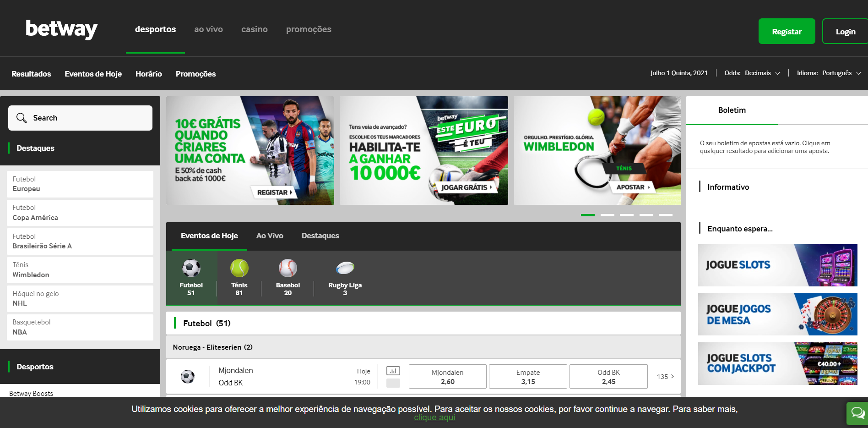Click the search magnifier icon
Viewport: 868px width, 428px height.
pyautogui.click(x=21, y=118)
